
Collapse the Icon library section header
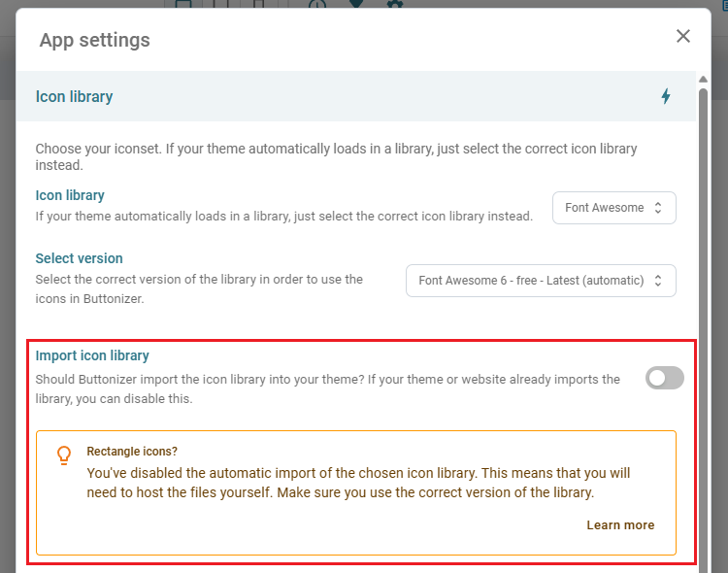355,96
